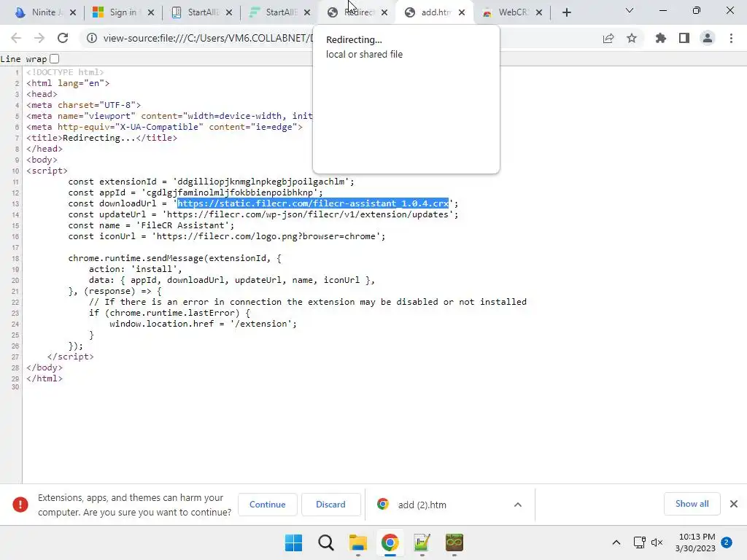Click the muted volume tray icon
Screen dimensions: 747x560
pos(657,542)
